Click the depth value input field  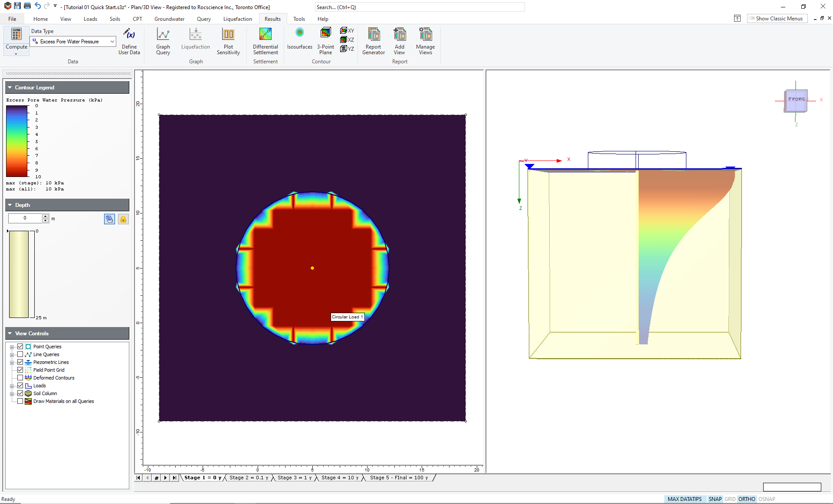click(25, 218)
